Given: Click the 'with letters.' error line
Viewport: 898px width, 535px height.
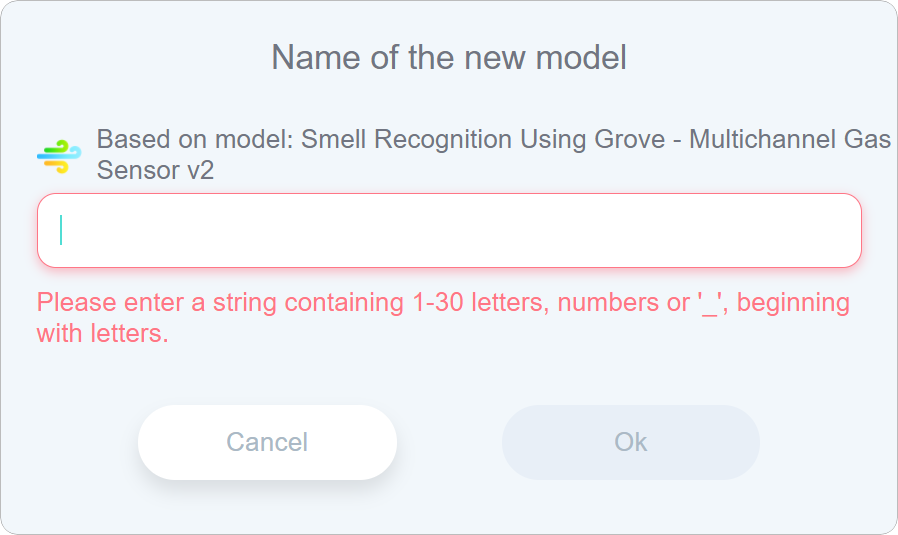Looking at the screenshot, I should point(103,333).
